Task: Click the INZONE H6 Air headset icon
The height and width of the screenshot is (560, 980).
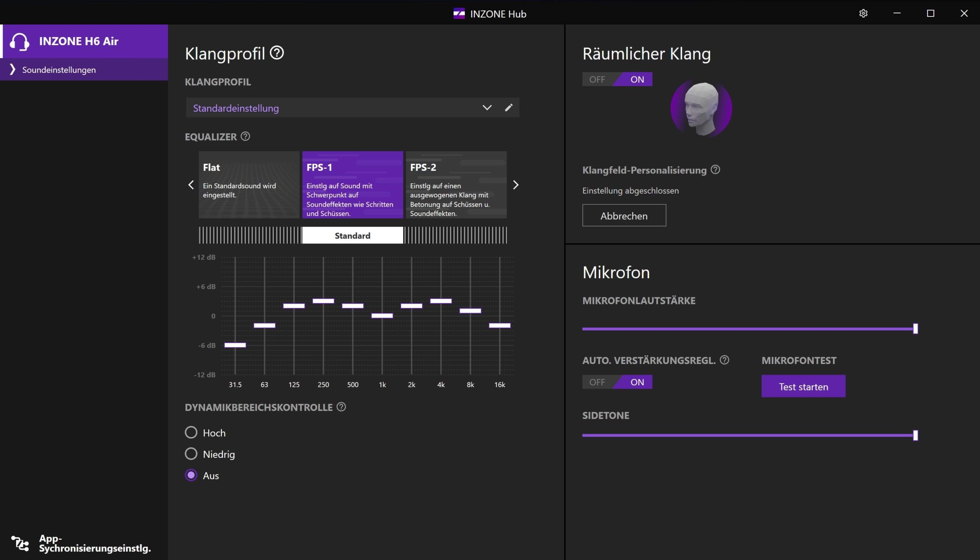Action: tap(19, 42)
